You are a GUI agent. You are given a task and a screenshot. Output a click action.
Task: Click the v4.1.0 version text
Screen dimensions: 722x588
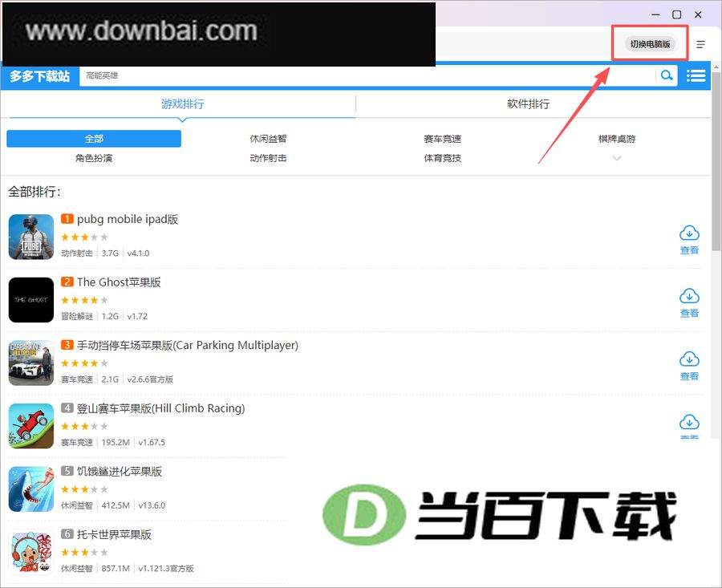coord(138,253)
